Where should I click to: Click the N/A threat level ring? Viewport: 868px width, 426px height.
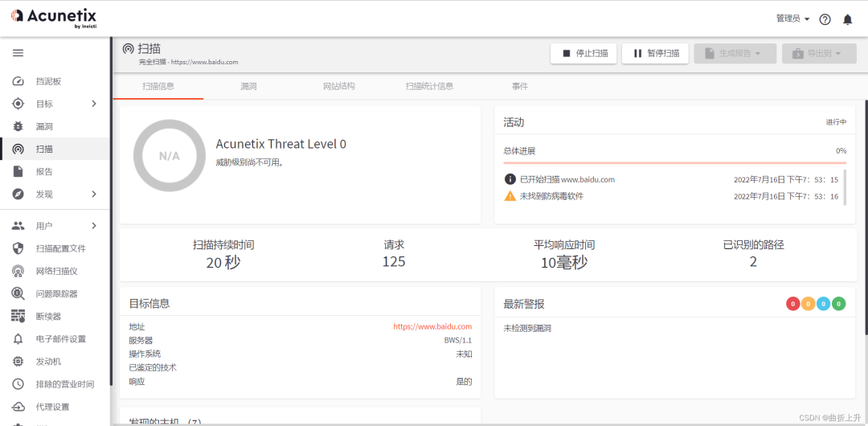pos(170,156)
